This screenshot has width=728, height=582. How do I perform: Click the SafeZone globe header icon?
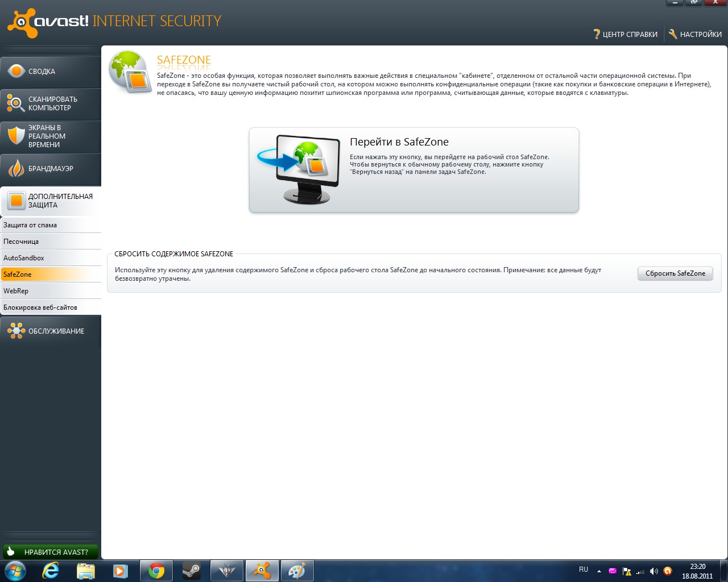click(x=130, y=72)
